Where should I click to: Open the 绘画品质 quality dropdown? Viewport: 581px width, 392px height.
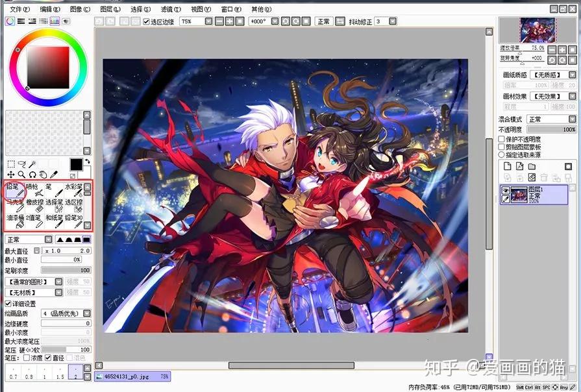click(x=87, y=313)
